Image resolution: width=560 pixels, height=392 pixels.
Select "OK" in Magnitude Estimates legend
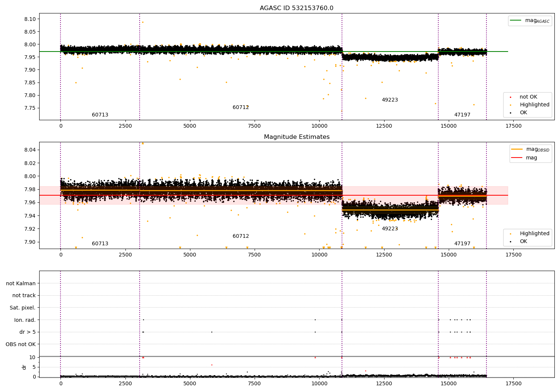click(523, 242)
